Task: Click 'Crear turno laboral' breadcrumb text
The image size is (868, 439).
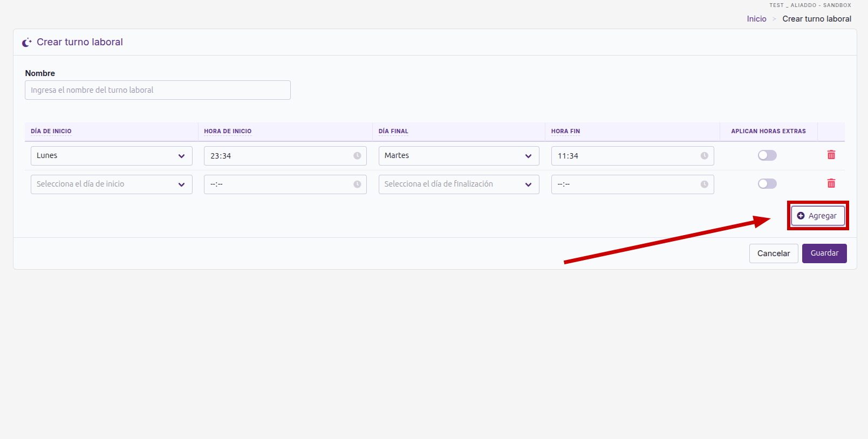Action: [x=817, y=19]
